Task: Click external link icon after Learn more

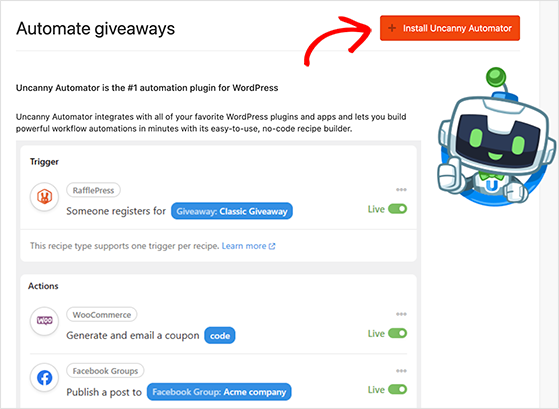Action: (272, 246)
